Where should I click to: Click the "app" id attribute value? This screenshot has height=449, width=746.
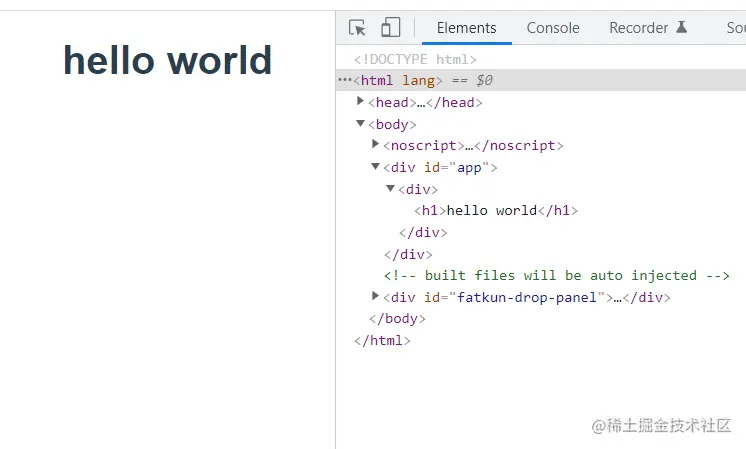[469, 167]
